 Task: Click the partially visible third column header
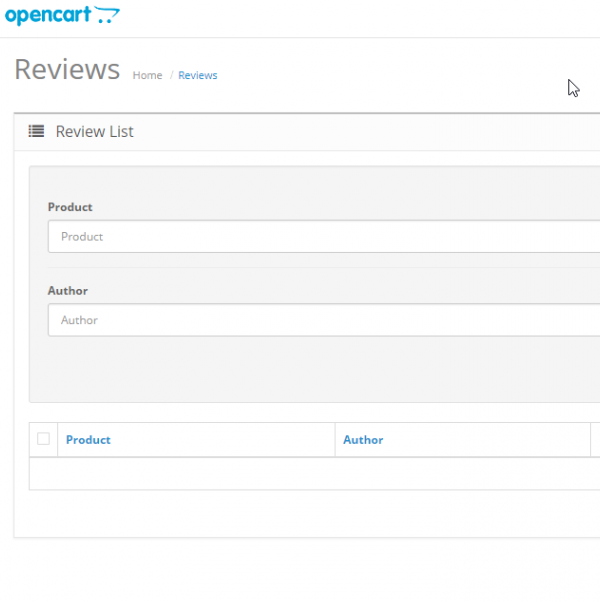[x=595, y=440]
